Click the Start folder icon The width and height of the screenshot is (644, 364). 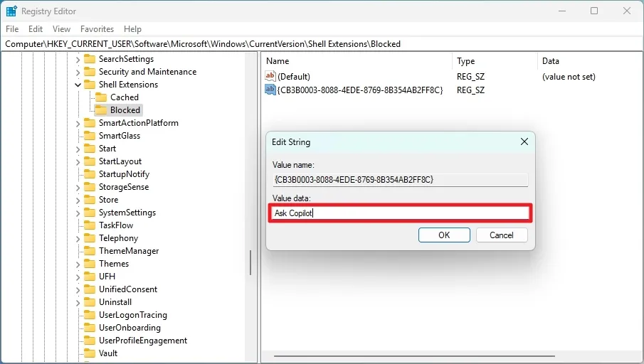90,149
